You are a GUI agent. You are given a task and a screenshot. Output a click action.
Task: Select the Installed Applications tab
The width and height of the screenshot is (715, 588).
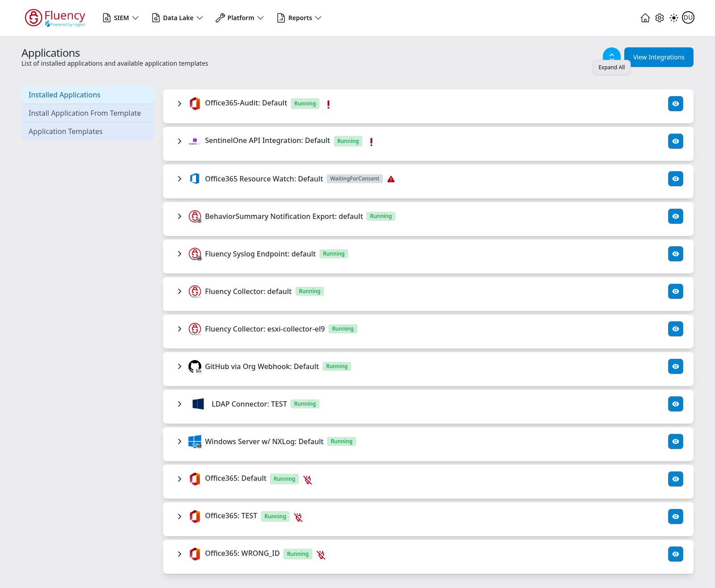88,95
